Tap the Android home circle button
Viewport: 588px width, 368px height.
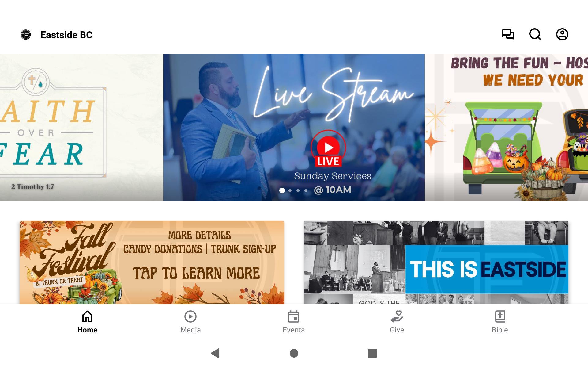pos(294,353)
